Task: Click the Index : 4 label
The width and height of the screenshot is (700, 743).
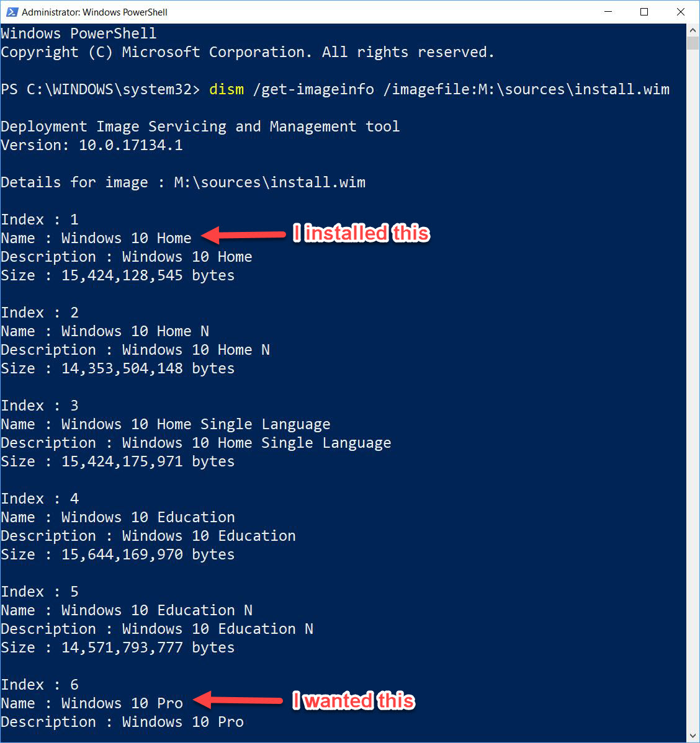Action: pyautogui.click(x=40, y=498)
